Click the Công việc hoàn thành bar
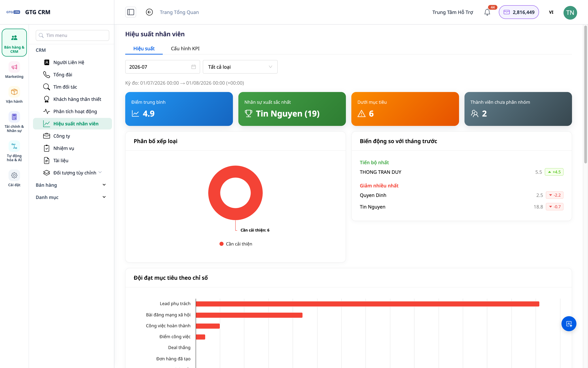 coord(208,326)
